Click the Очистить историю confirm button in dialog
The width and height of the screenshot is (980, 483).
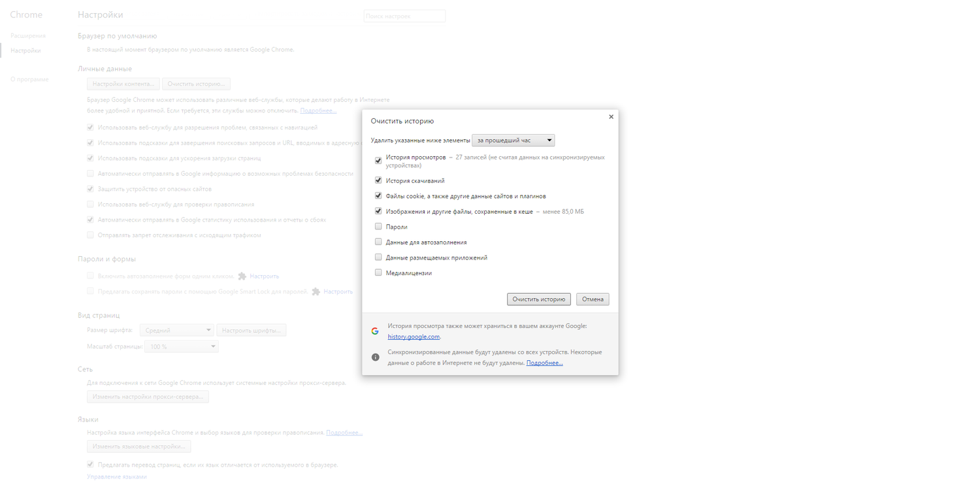tap(538, 299)
